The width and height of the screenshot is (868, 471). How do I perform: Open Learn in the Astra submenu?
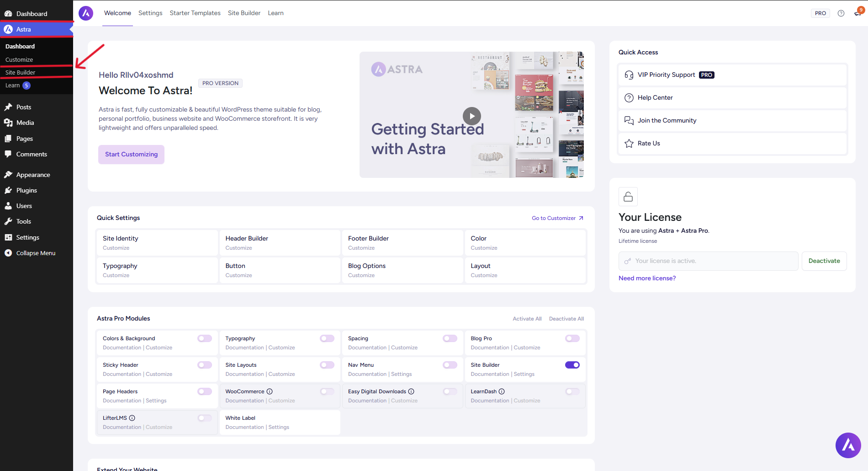click(x=13, y=86)
